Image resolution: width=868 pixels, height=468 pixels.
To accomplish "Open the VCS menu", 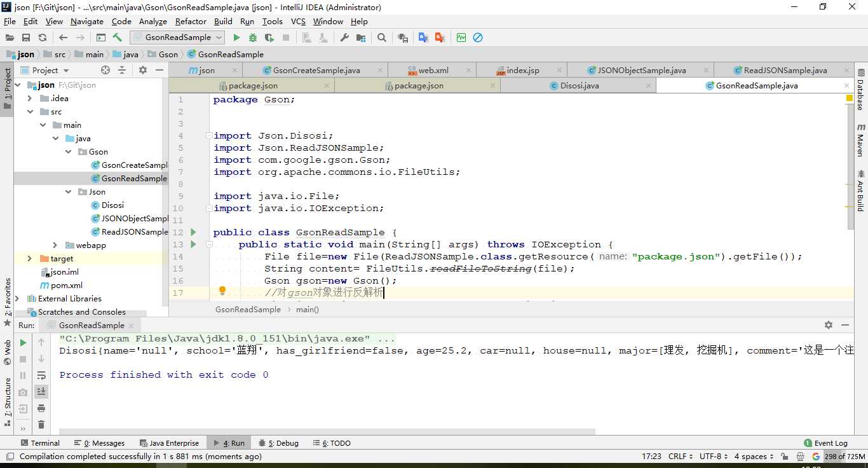I will click(x=298, y=21).
